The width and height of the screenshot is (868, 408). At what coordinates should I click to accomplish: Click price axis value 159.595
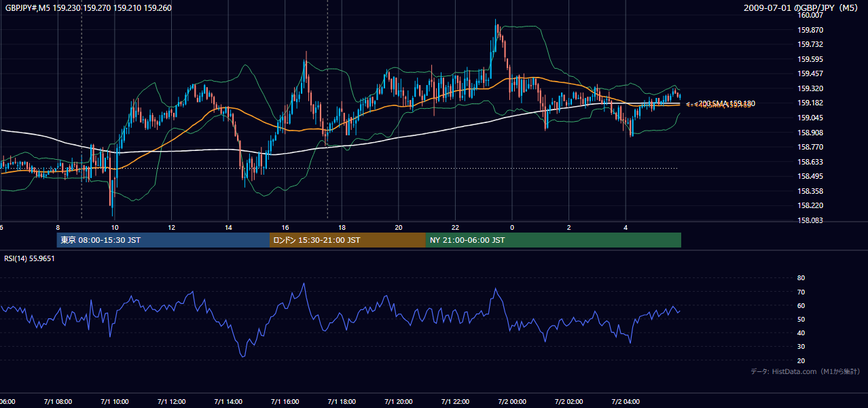810,59
